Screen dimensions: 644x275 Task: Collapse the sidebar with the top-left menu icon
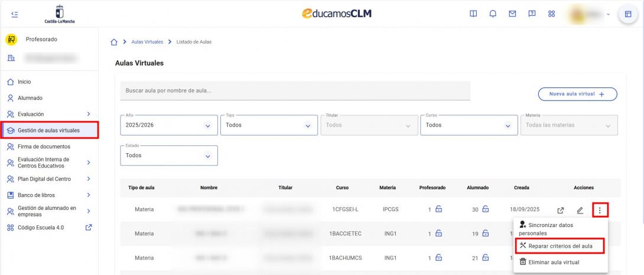click(x=14, y=14)
